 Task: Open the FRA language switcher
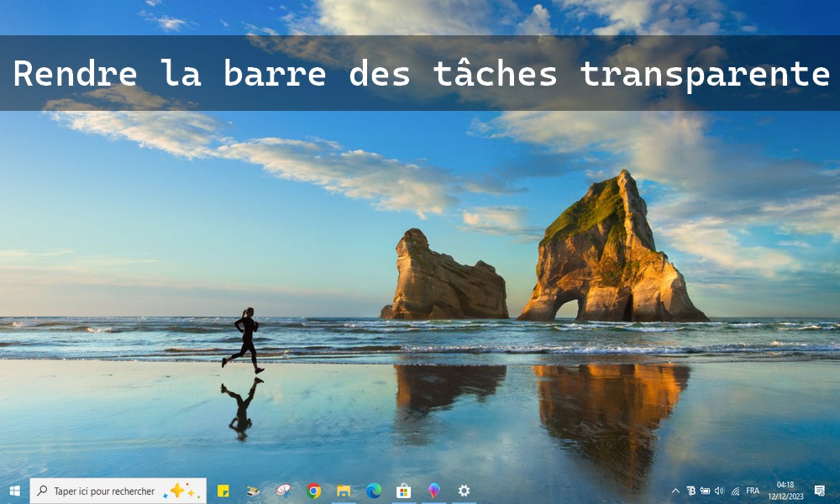click(x=753, y=491)
